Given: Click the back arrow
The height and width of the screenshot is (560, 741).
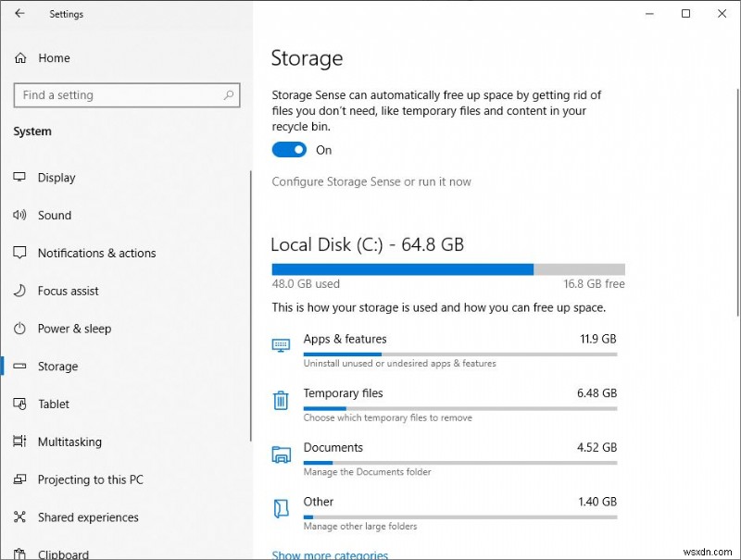Looking at the screenshot, I should 19,13.
